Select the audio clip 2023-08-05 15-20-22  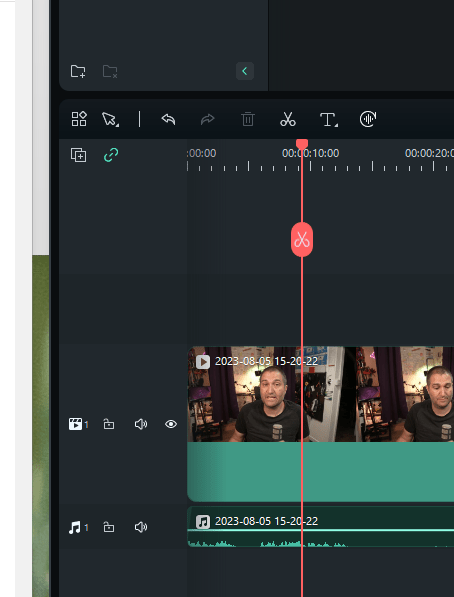coord(321,527)
